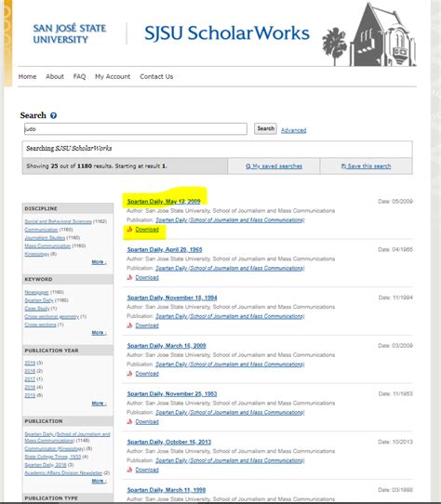Filter by Kinesiology discipline
Viewport: 441px width, 504px height.
[x=37, y=254]
